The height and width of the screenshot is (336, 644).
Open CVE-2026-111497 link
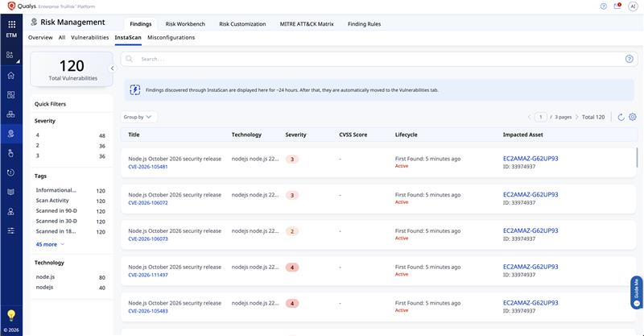(148, 275)
